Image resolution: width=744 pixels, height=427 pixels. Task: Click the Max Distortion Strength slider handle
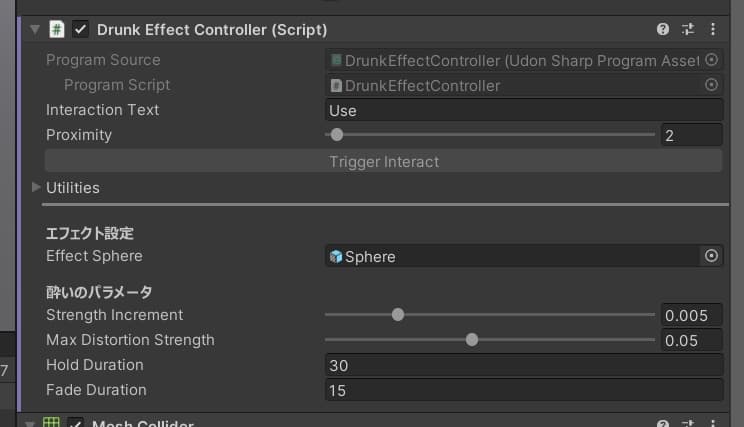pos(472,340)
